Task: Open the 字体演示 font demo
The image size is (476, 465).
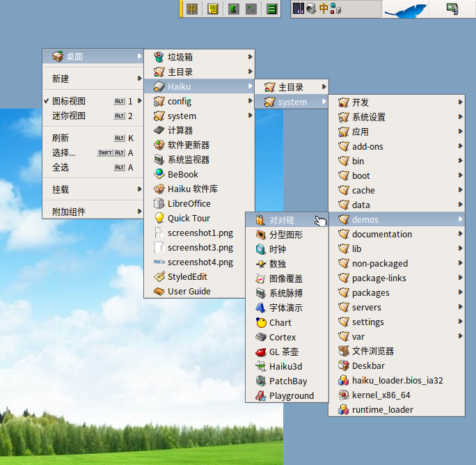Action: (287, 308)
